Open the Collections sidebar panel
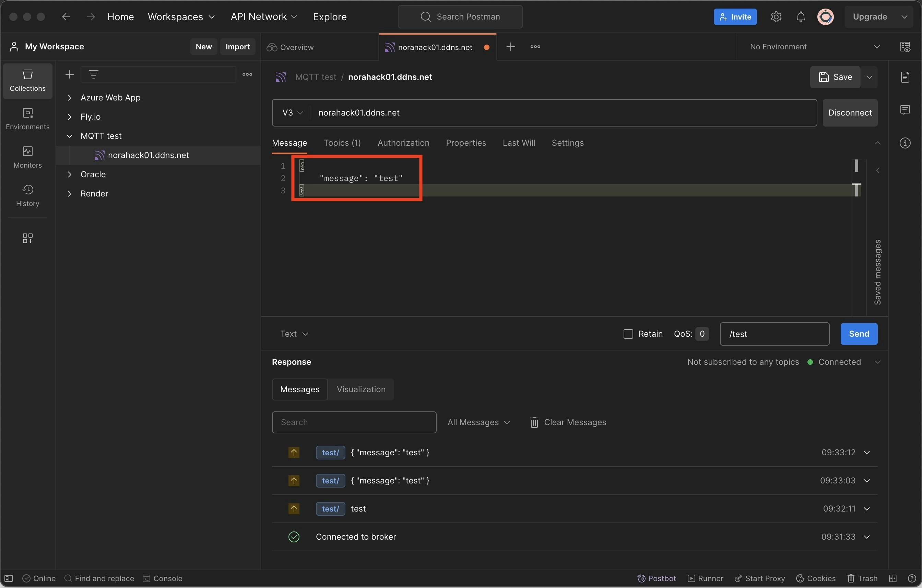Viewport: 922px width, 588px height. [27, 81]
